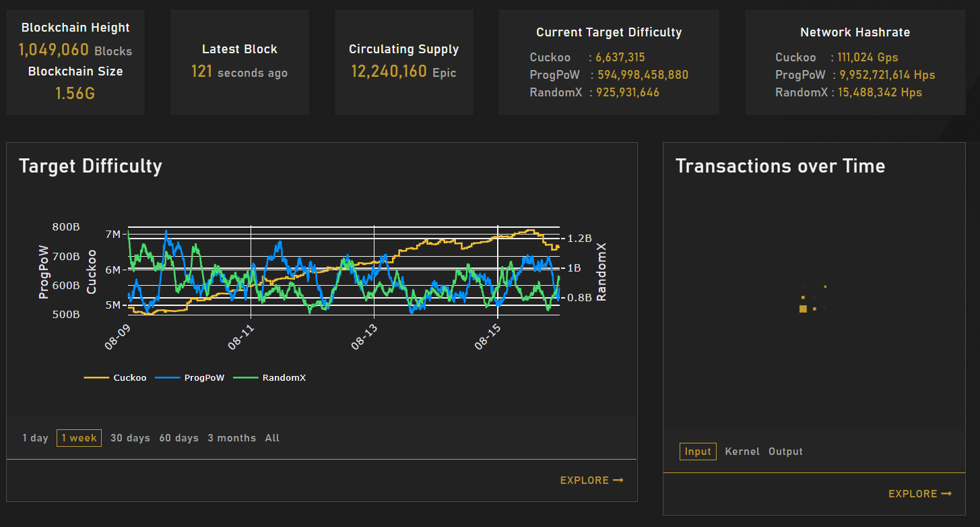Click Cuckoo hashrate 111,024 Gps

point(868,57)
